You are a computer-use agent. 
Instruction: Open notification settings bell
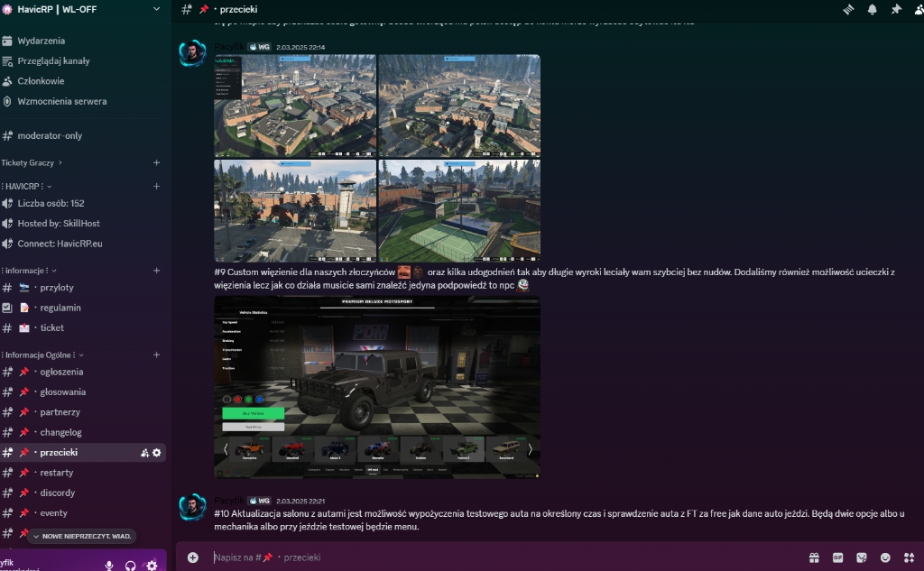[x=873, y=9]
